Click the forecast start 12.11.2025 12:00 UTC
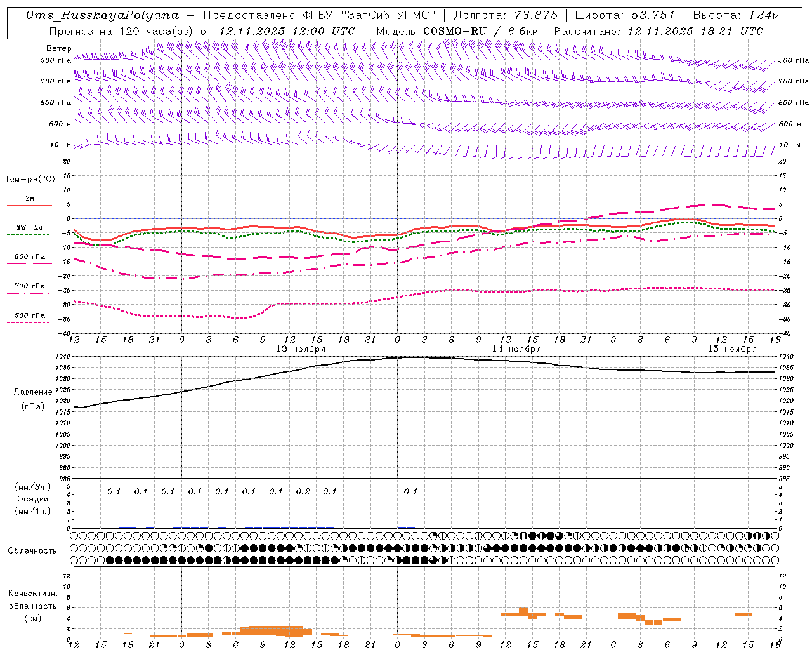Viewport: 812px width, 650px height. coord(287,30)
